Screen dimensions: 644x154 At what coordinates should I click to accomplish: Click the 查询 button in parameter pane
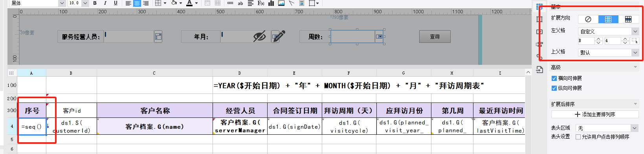435,37
